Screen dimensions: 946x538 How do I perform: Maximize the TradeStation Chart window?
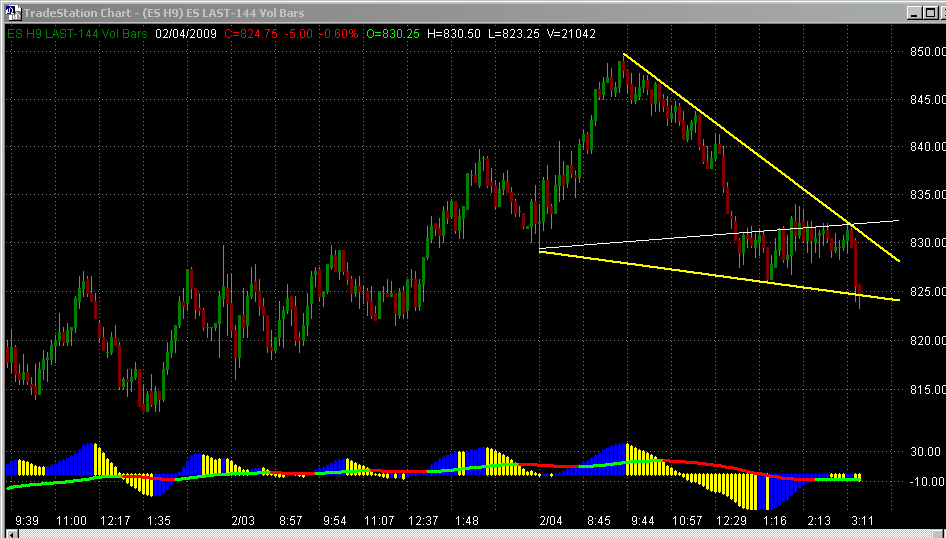pyautogui.click(x=932, y=12)
